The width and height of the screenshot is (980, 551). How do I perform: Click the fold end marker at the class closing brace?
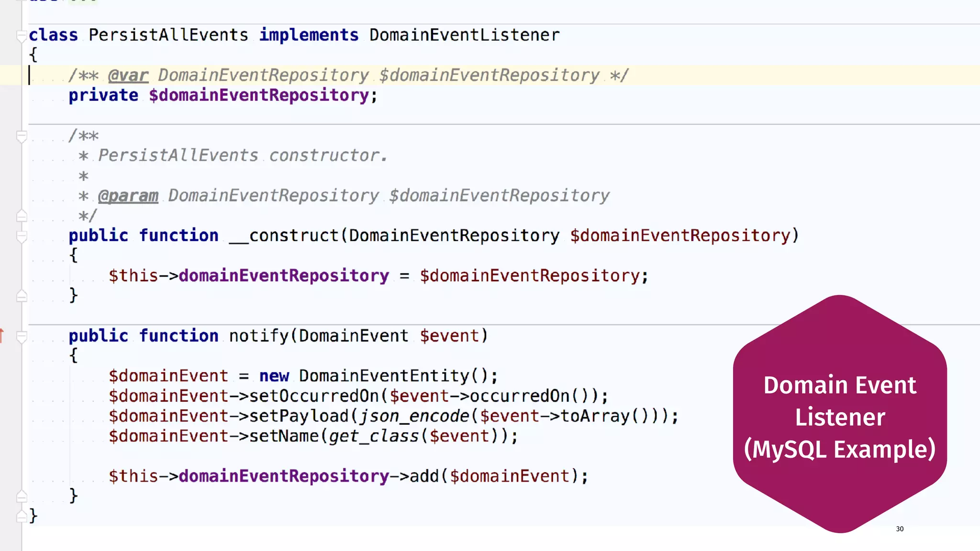(x=22, y=516)
